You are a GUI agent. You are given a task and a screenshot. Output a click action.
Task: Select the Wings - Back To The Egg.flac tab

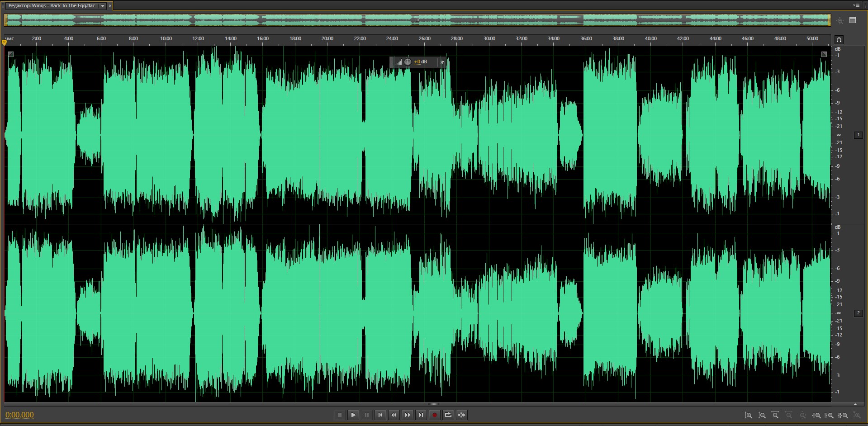point(52,6)
